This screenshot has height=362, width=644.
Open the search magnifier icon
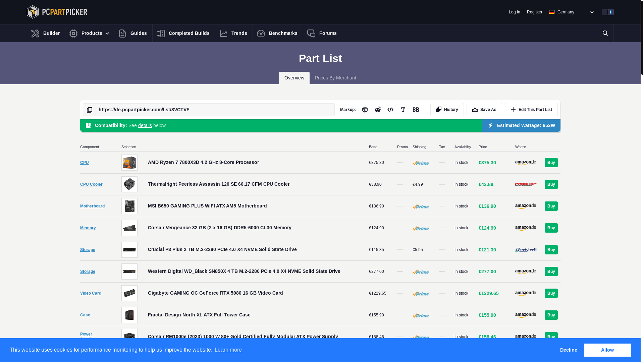pyautogui.click(x=605, y=33)
